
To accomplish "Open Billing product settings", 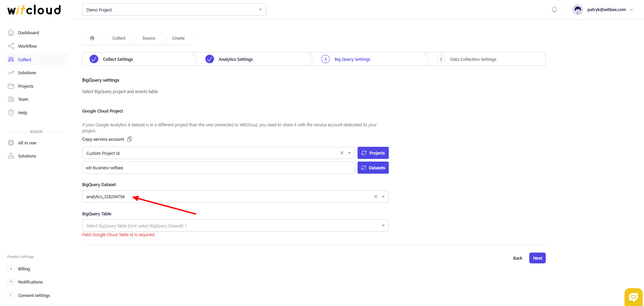I will click(24, 269).
